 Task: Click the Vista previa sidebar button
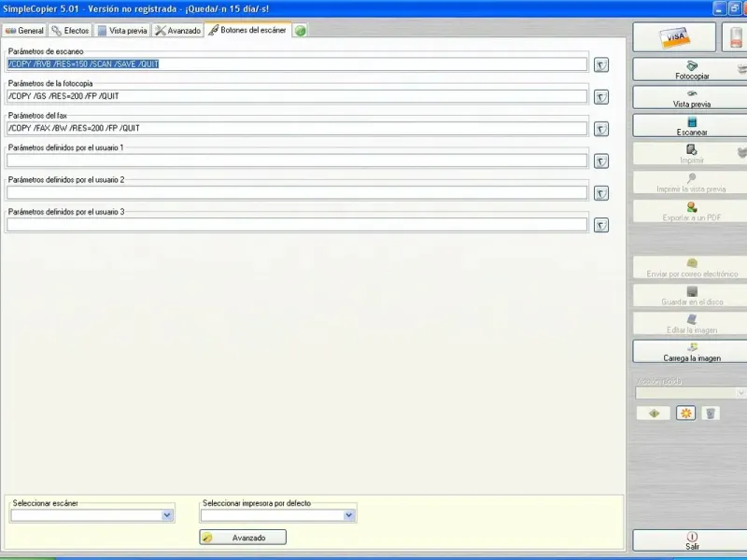tap(692, 98)
